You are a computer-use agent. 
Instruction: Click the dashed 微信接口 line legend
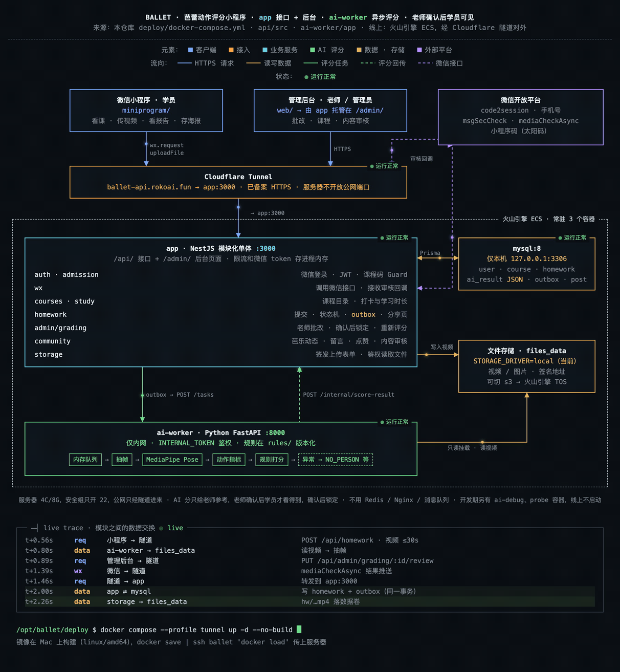click(440, 63)
